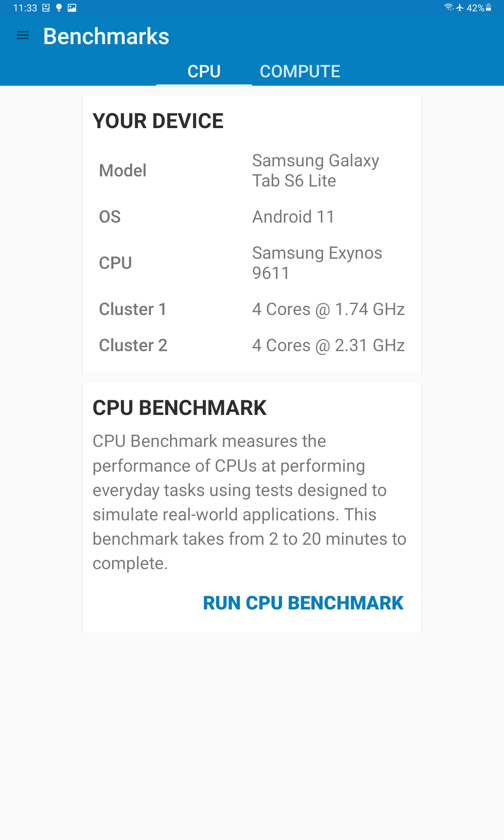Switch to the COMPUTE tab

(300, 71)
